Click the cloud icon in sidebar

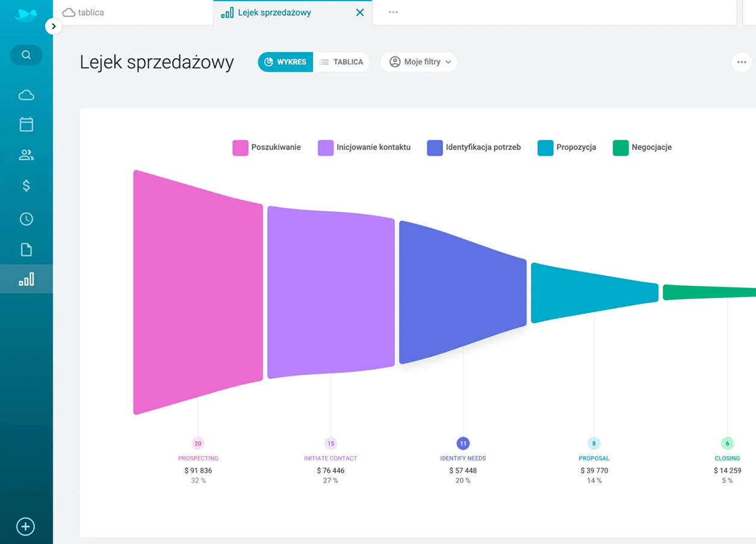point(26,95)
